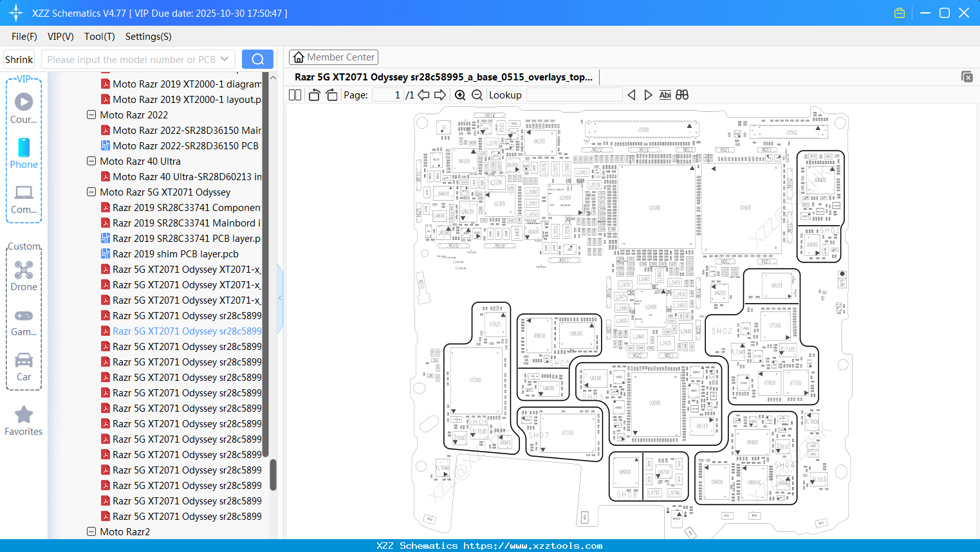Select the Moto Razr 2022 folder label
This screenshot has width=980, height=552.
coord(134,115)
